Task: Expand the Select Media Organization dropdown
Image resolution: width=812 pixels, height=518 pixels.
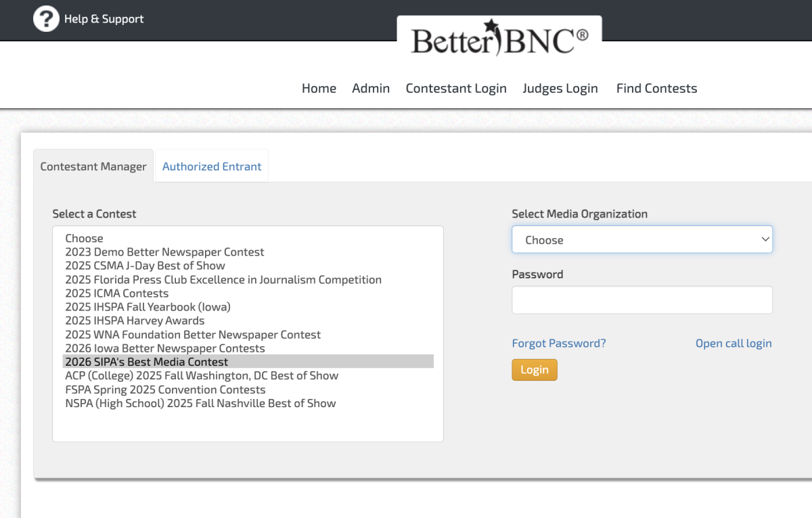Action: coord(642,240)
